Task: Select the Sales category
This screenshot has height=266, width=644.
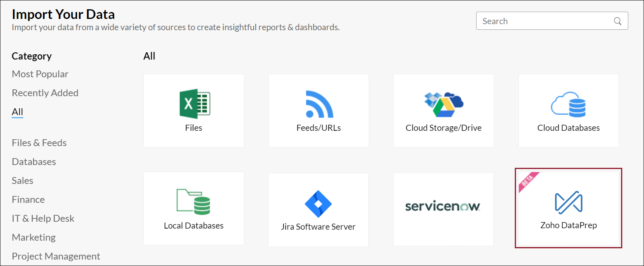Action: pyautogui.click(x=23, y=180)
